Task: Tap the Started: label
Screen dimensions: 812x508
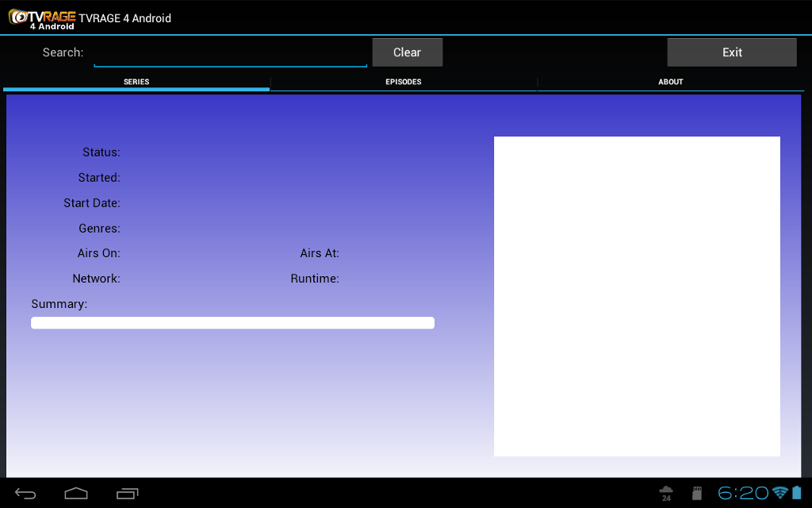Action: point(99,178)
